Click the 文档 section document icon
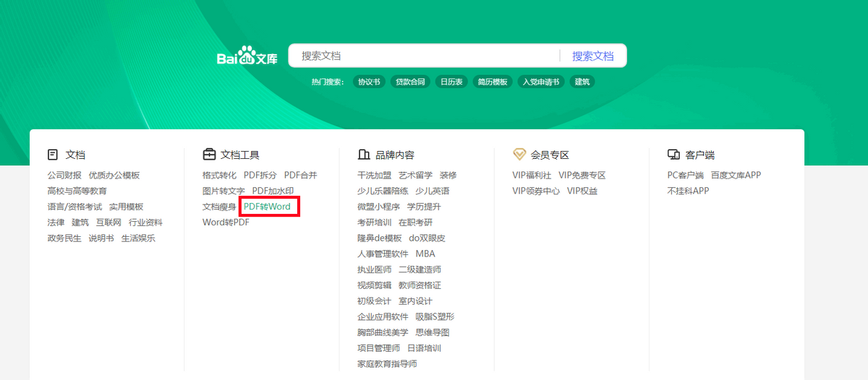 click(x=53, y=155)
